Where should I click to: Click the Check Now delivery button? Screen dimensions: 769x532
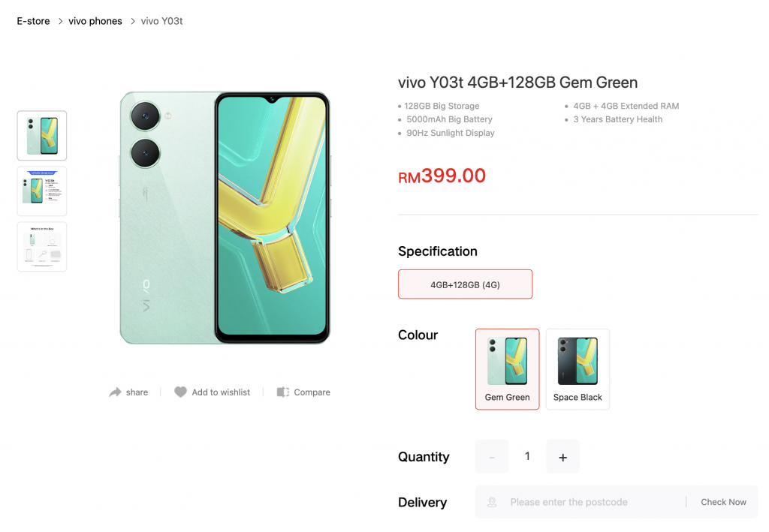point(723,502)
